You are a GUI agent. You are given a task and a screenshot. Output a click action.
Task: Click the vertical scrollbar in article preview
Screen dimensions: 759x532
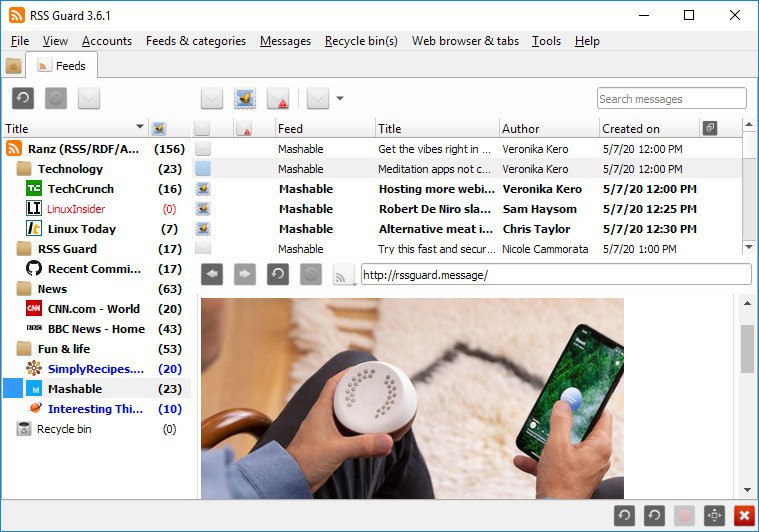coord(747,347)
